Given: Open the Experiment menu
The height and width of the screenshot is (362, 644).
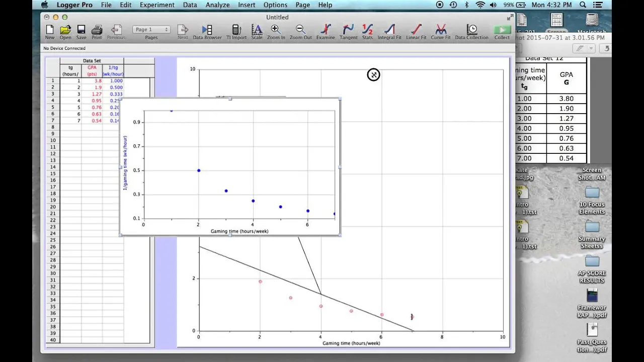Looking at the screenshot, I should click(157, 5).
